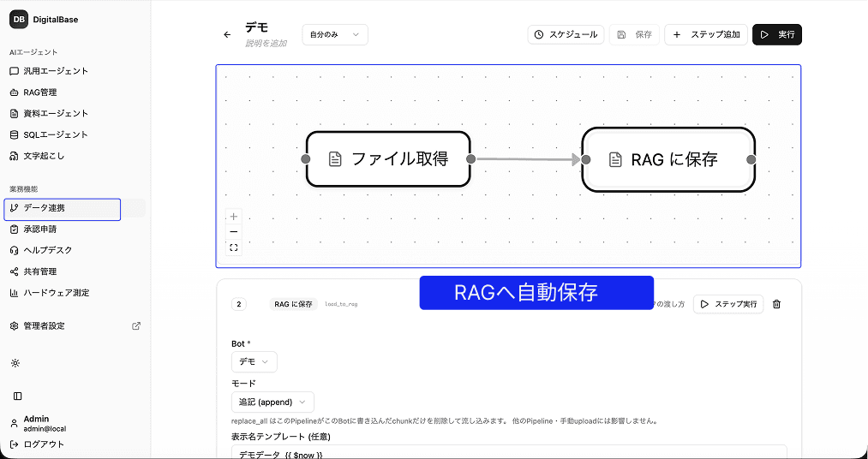Click the スケジュール button
Viewport: 868px width, 459px height.
click(566, 34)
